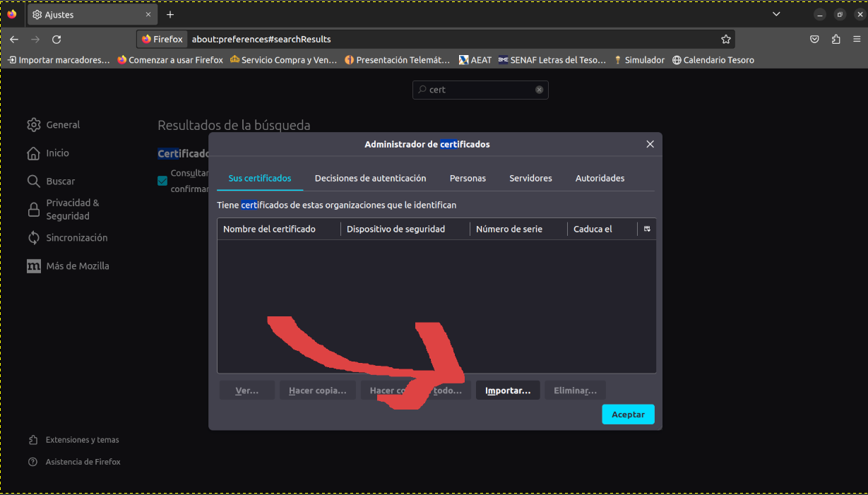
Task: Sort by Nombre del certificado column
Action: coord(270,229)
